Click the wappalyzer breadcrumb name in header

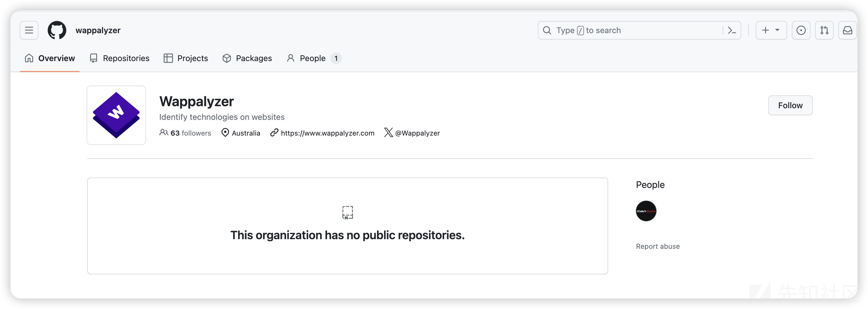(x=98, y=30)
